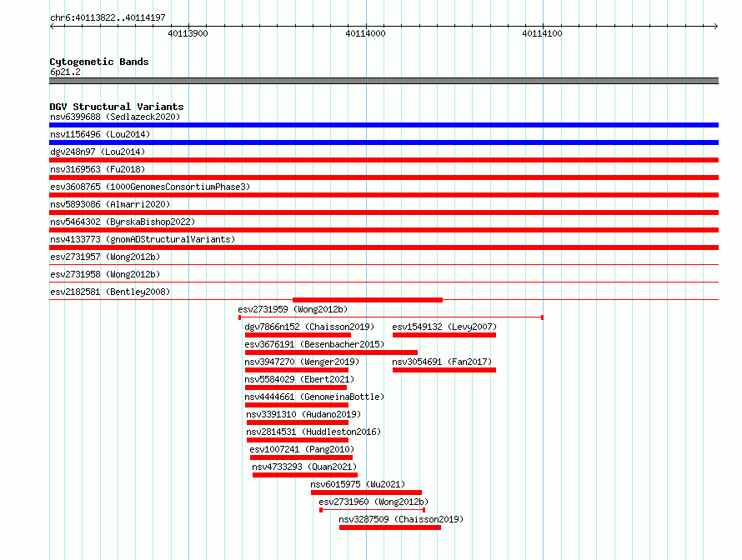Screen dimensions: 742x560
Task: Click the gray 6p21.2 cytogenetic band bar
Action: [x=384, y=81]
